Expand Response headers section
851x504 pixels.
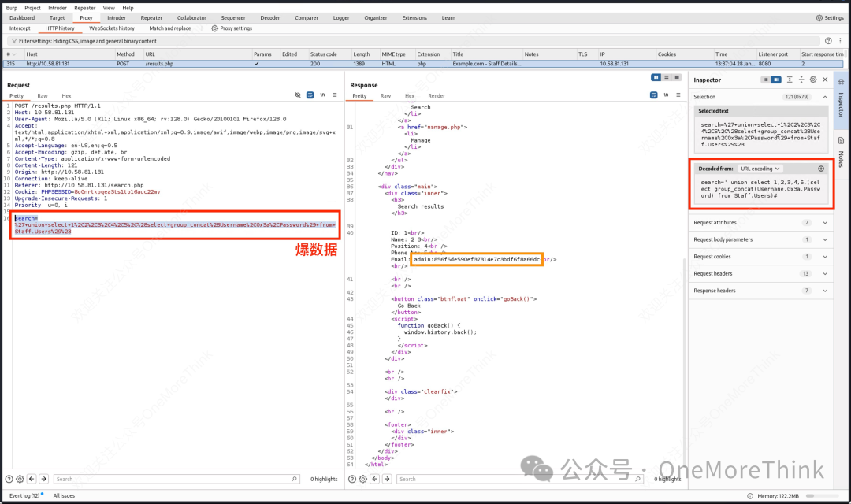point(825,291)
